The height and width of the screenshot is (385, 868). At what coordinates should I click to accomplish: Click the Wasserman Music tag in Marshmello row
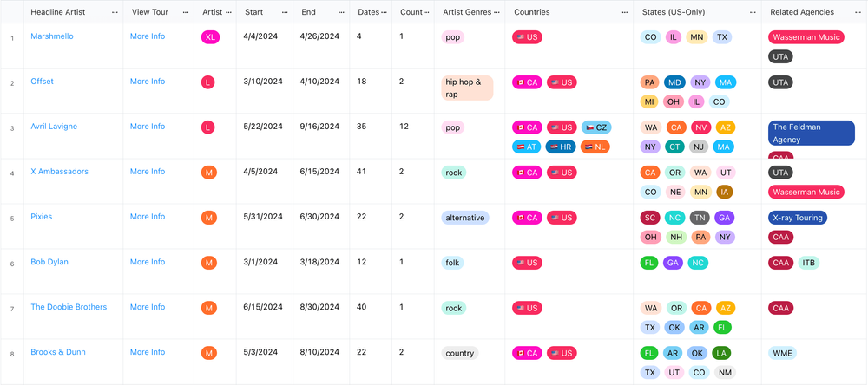click(806, 37)
